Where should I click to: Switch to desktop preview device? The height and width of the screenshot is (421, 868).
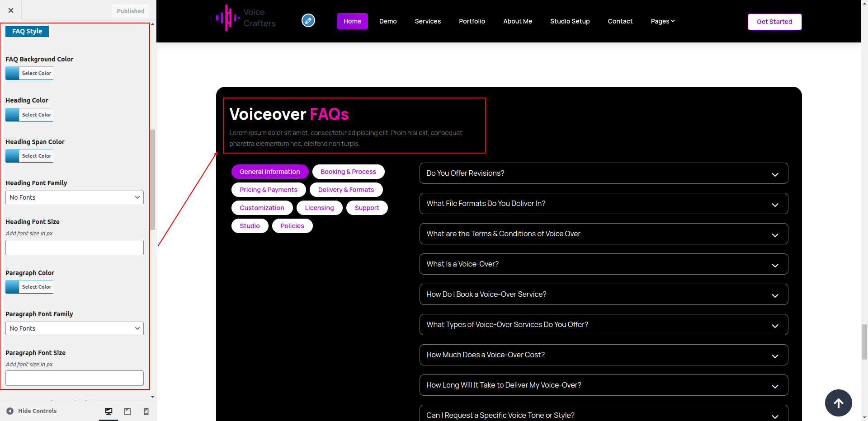pyautogui.click(x=108, y=411)
